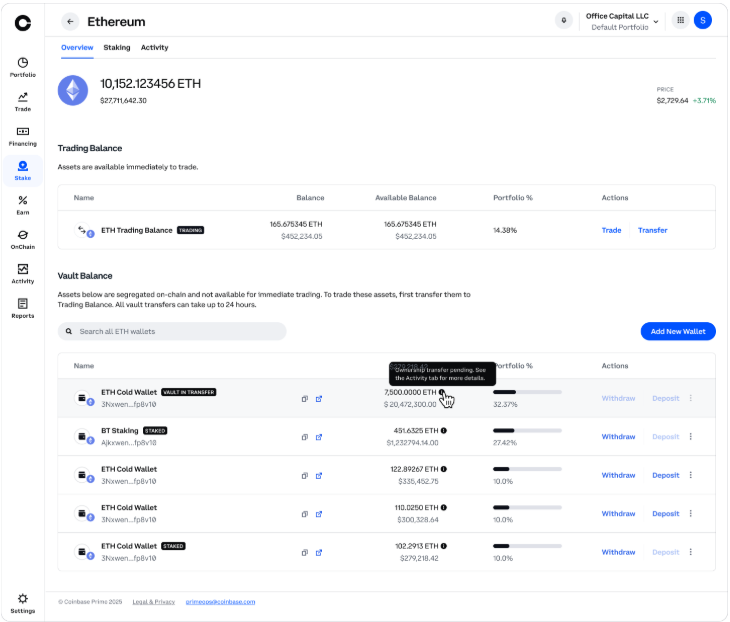Open more options for BT Staking row

coord(690,436)
